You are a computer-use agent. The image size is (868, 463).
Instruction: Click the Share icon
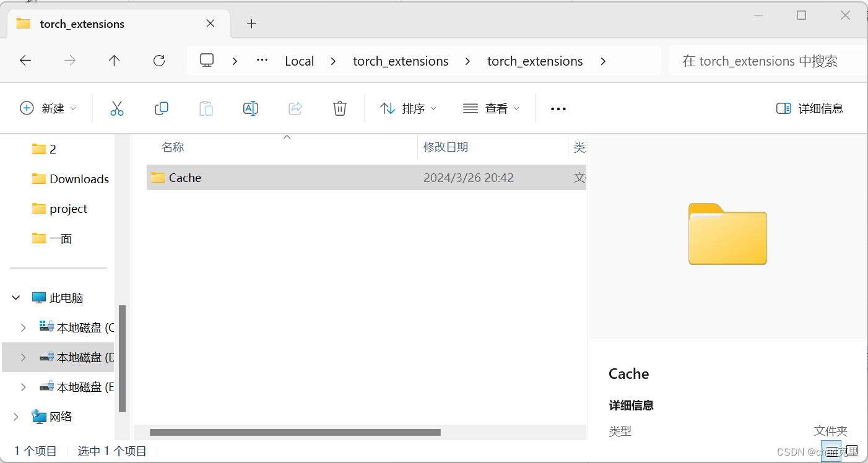pos(295,108)
